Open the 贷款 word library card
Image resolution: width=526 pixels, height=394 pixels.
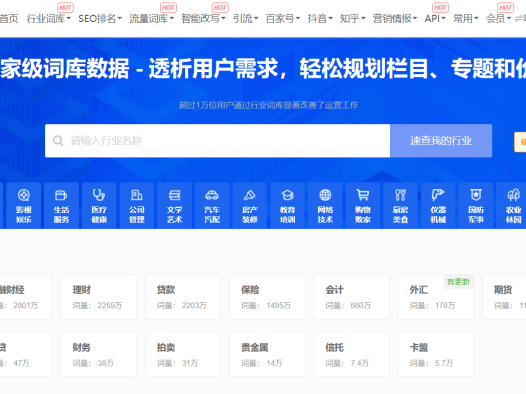point(183,297)
